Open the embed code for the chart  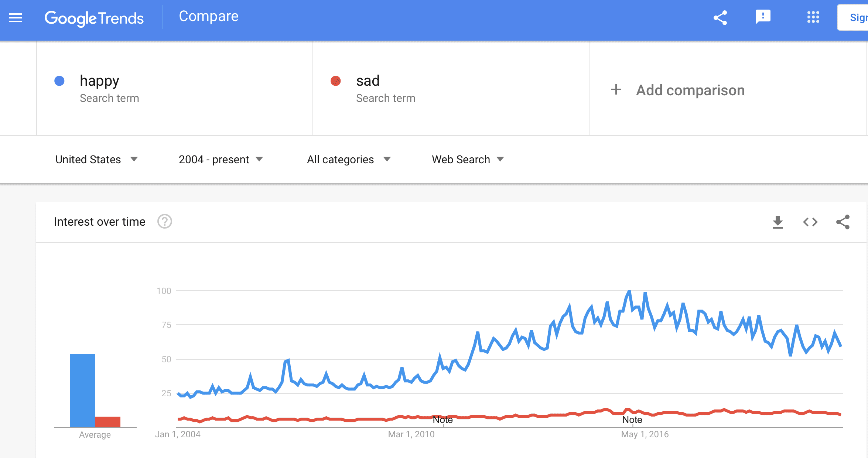point(810,222)
